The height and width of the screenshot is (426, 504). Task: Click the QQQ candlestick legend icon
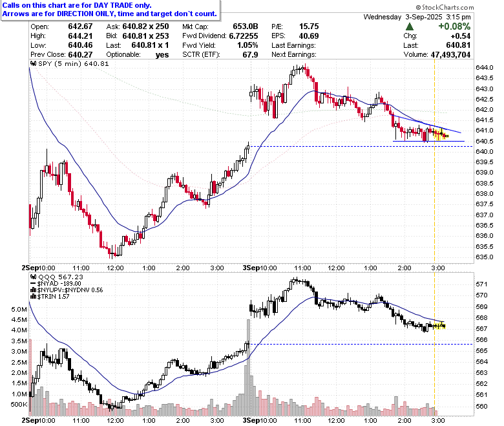coord(34,277)
